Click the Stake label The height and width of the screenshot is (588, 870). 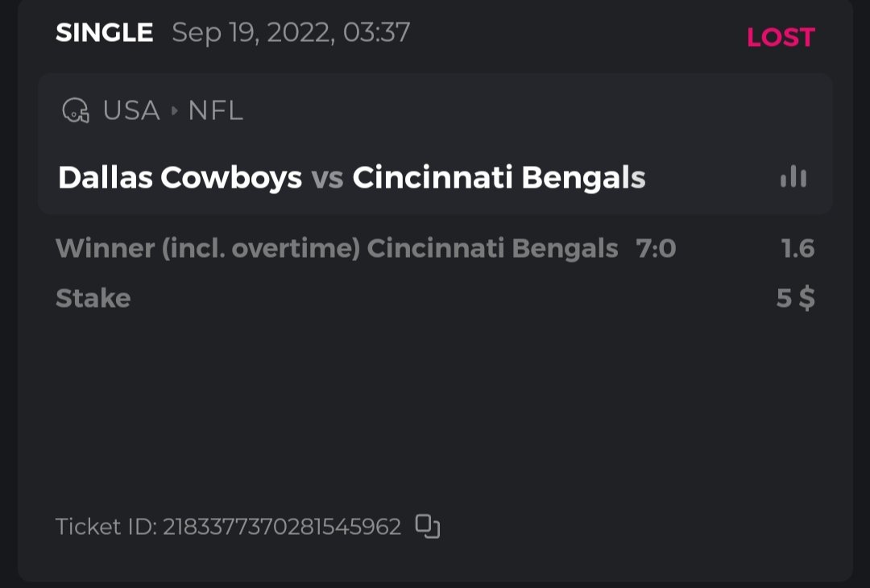click(93, 299)
